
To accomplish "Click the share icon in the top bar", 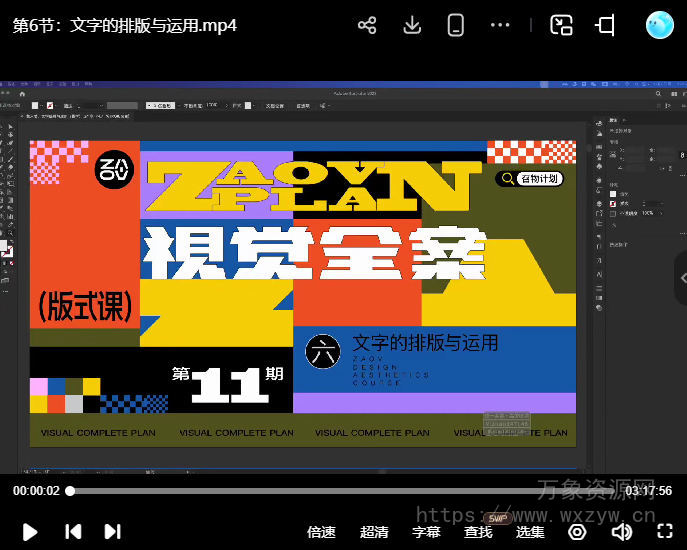I will coord(367,26).
